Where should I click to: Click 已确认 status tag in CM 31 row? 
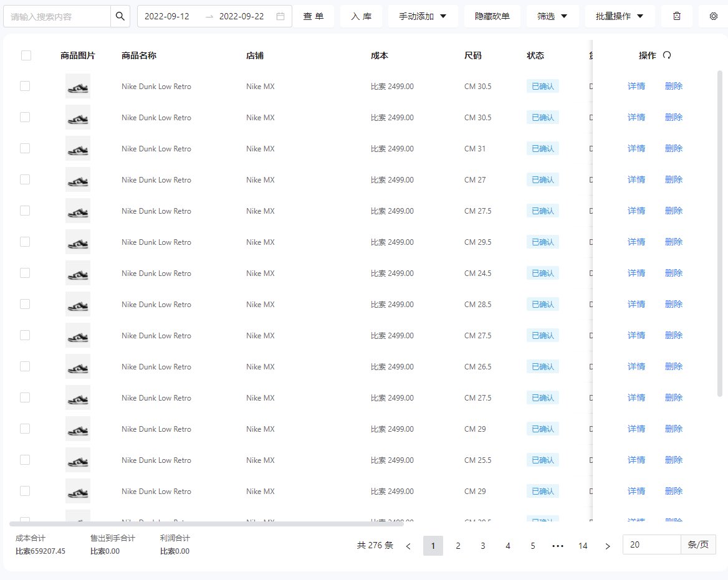click(543, 148)
